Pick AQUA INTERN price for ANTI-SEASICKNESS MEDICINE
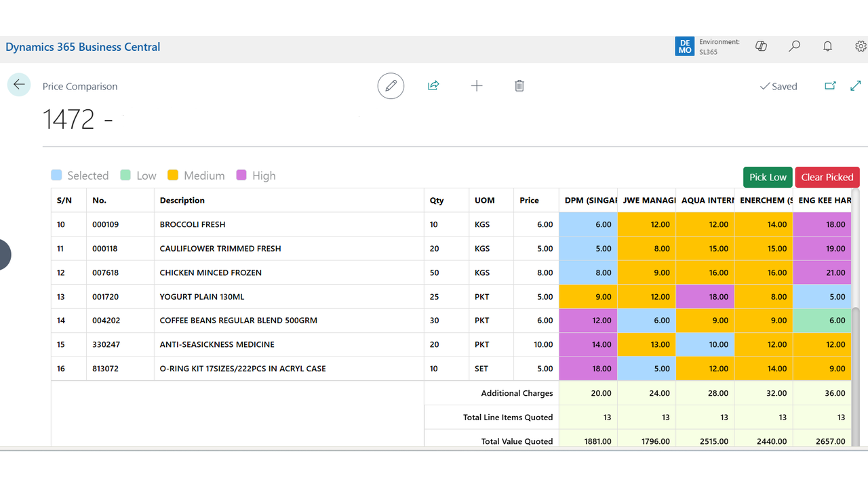Viewport: 868px width, 488px height. pos(705,344)
